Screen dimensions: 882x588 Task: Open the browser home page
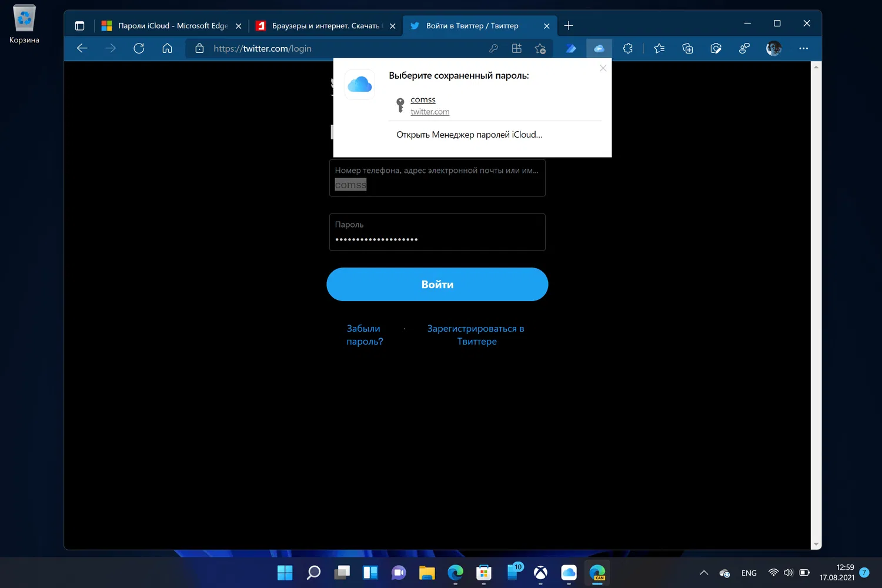click(168, 48)
